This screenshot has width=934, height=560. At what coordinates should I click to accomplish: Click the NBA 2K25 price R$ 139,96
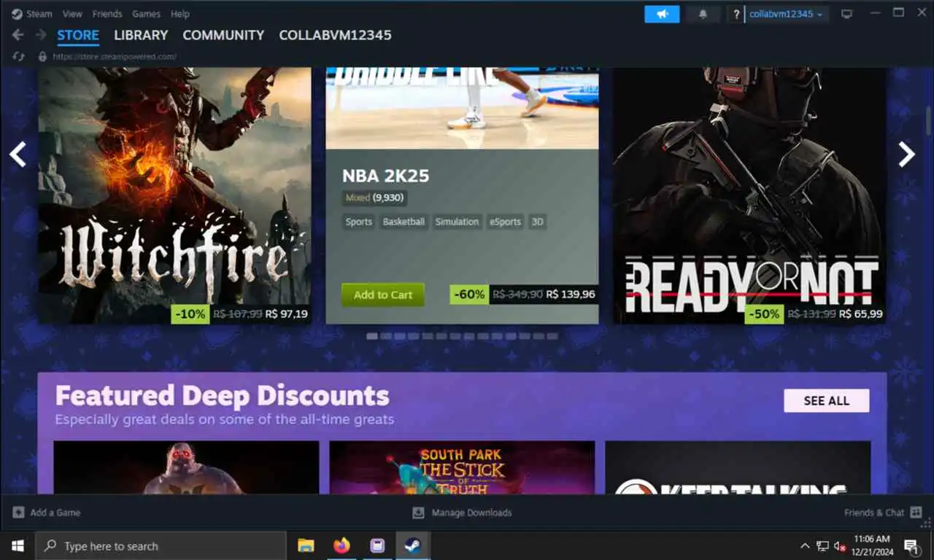571,295
